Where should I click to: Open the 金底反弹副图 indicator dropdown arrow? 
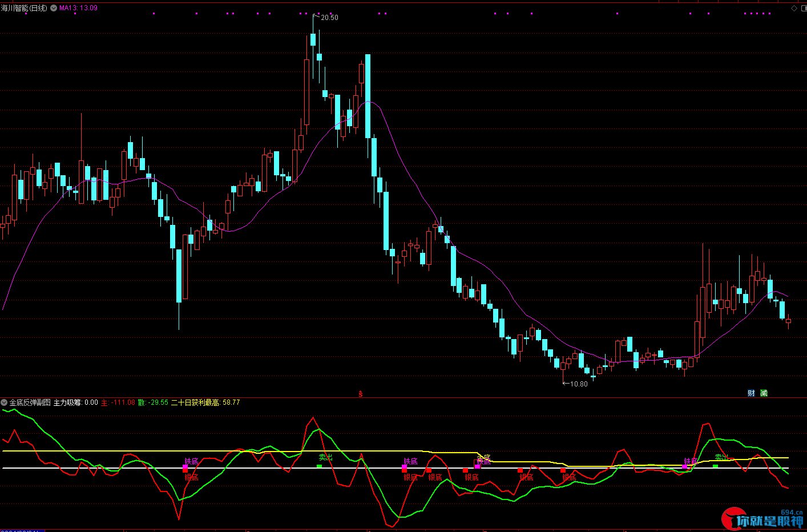tap(4, 402)
